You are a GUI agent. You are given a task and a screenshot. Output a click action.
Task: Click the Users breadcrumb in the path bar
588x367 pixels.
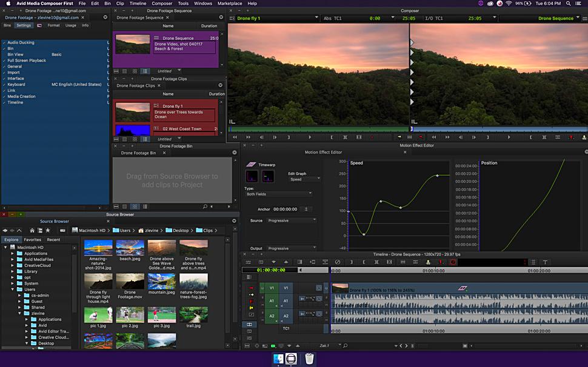coord(121,230)
